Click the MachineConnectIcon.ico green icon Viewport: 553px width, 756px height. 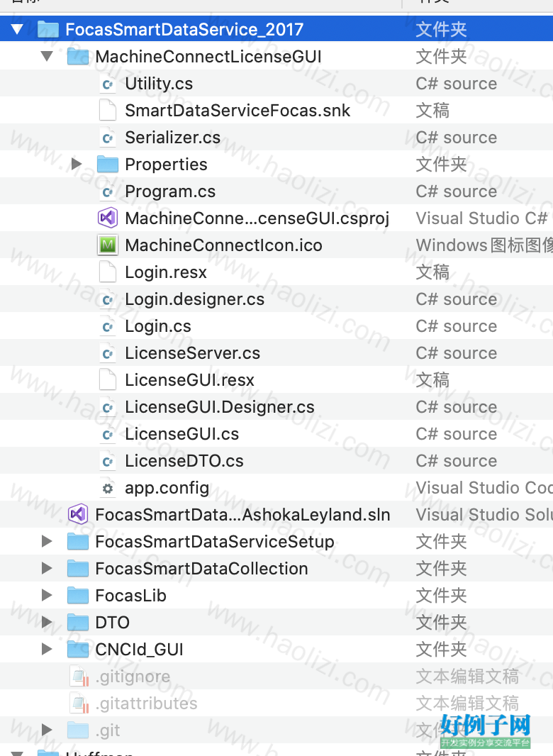108,245
